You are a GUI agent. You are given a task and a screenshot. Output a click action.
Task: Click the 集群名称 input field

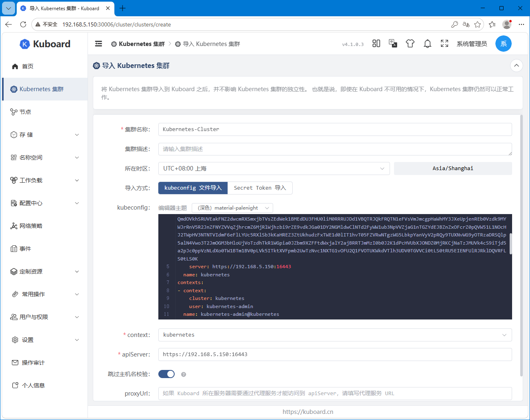(335, 129)
